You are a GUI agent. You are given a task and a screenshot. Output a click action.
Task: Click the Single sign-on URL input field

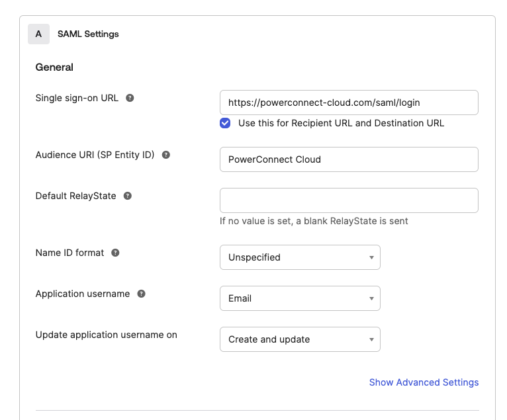point(349,103)
